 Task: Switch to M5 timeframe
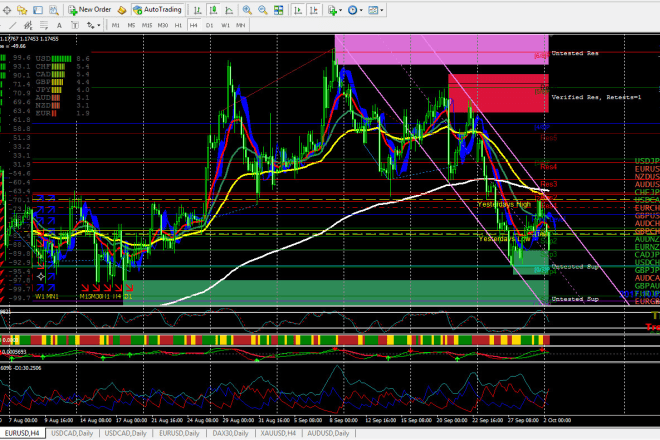point(131,26)
